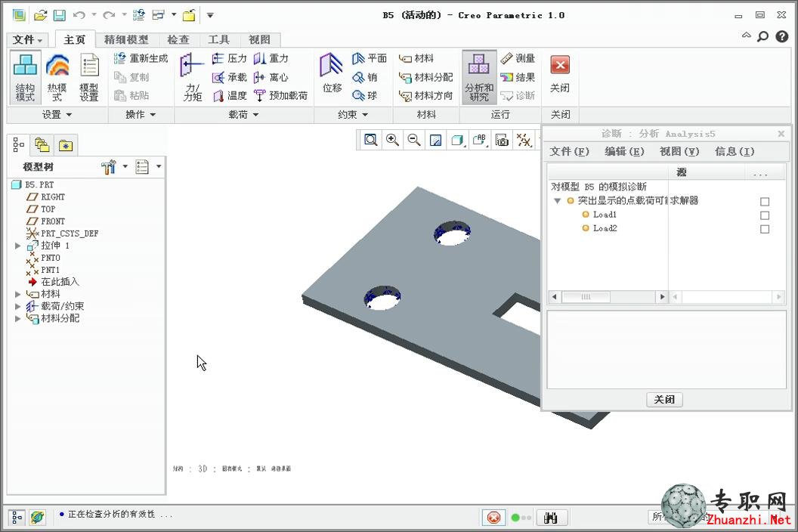Open Model Setup (模型设置)

(89, 77)
